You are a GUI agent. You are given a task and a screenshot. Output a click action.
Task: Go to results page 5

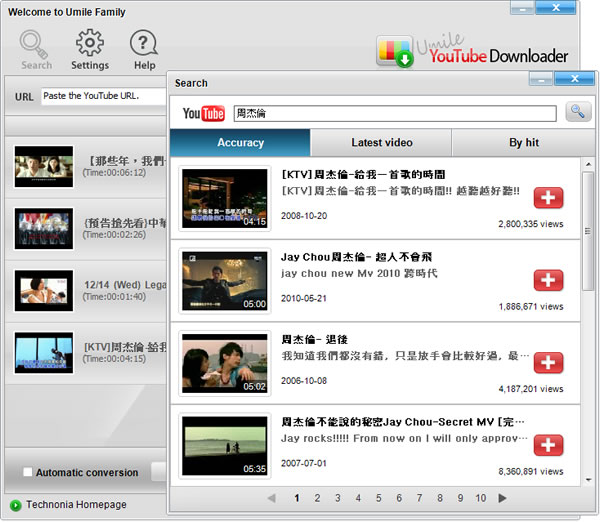(378, 498)
